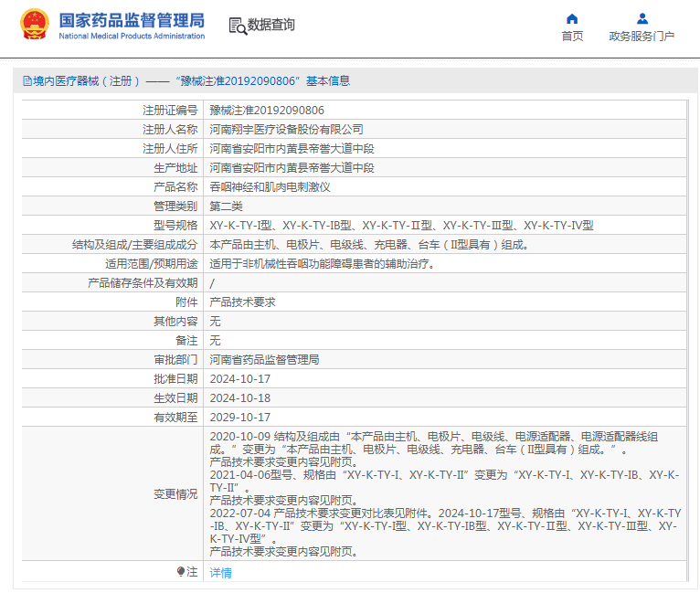The image size is (700, 593).
Task: Open the 详情 link
Action: tap(220, 573)
